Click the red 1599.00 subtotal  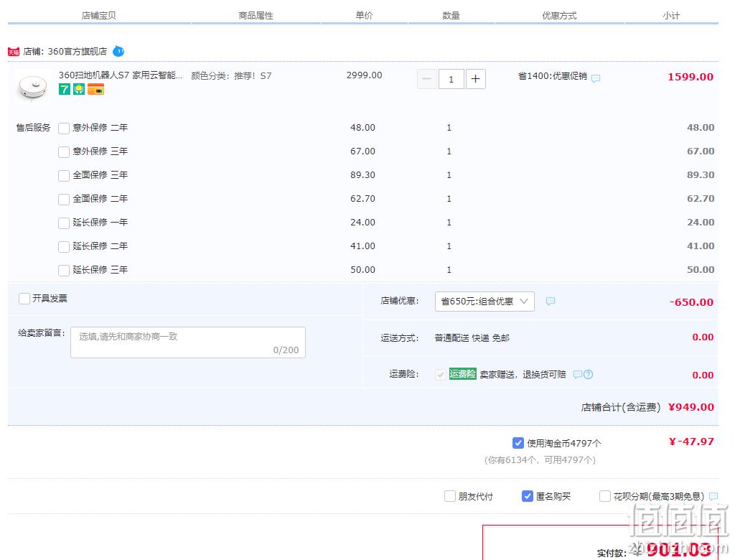coord(690,77)
